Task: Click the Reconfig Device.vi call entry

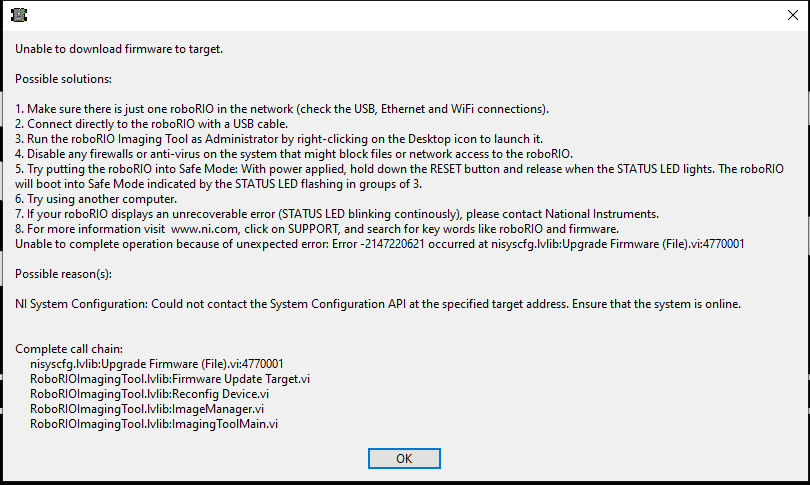Action: point(149,394)
